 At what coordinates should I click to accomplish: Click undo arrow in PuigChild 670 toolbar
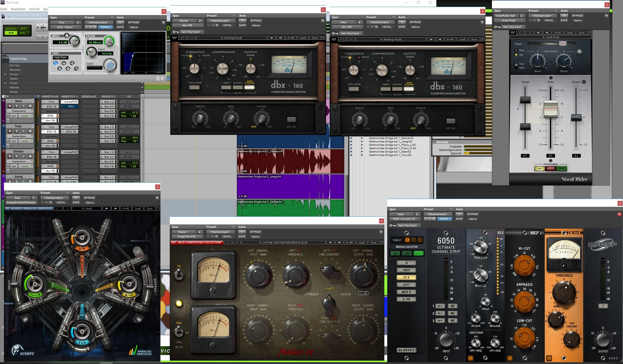[228, 242]
